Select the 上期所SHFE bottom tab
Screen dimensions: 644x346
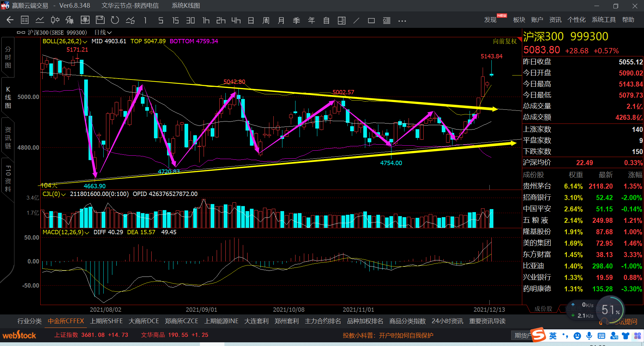[x=106, y=321]
